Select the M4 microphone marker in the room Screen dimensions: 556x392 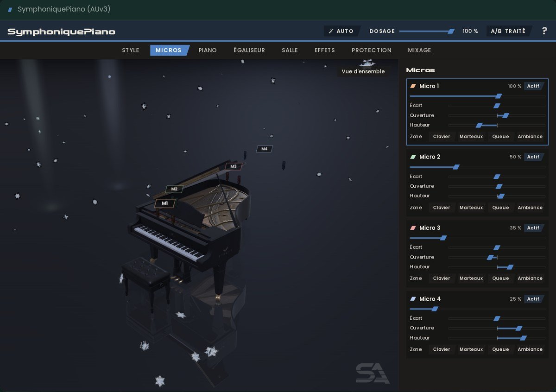point(264,149)
